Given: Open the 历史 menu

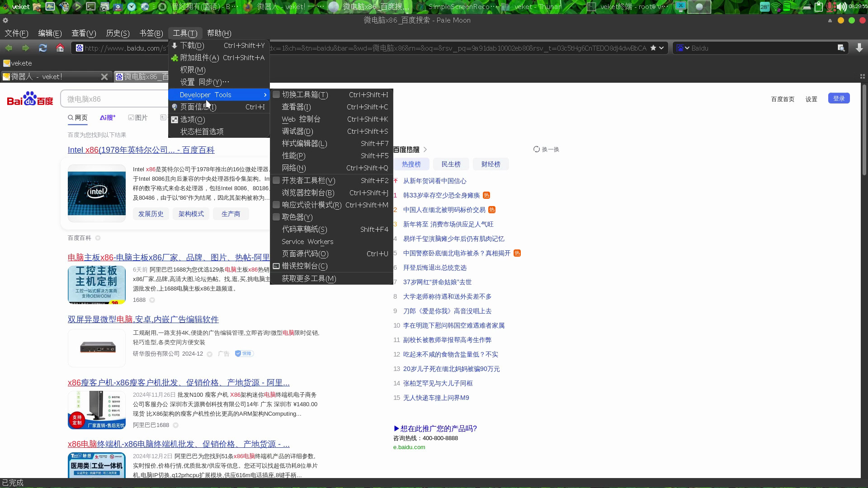Looking at the screenshot, I should click(x=118, y=33).
